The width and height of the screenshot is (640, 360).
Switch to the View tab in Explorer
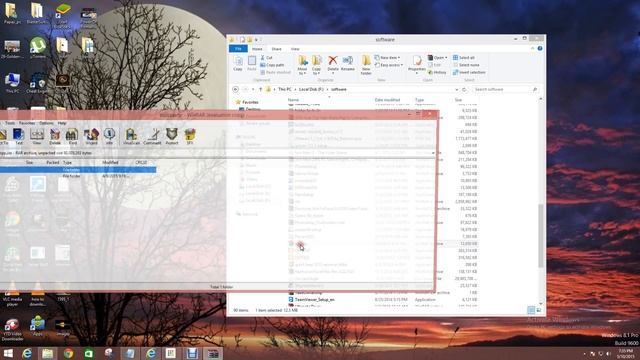tap(295, 49)
